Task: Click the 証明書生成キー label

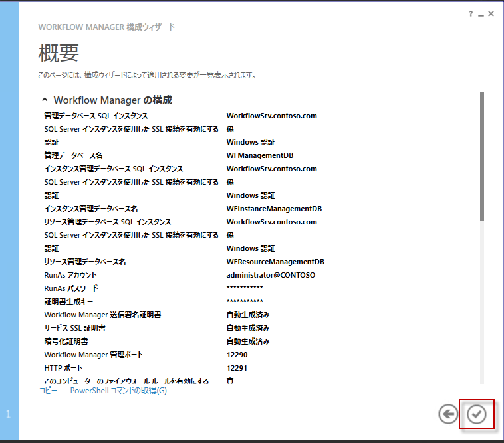Action: pos(68,302)
